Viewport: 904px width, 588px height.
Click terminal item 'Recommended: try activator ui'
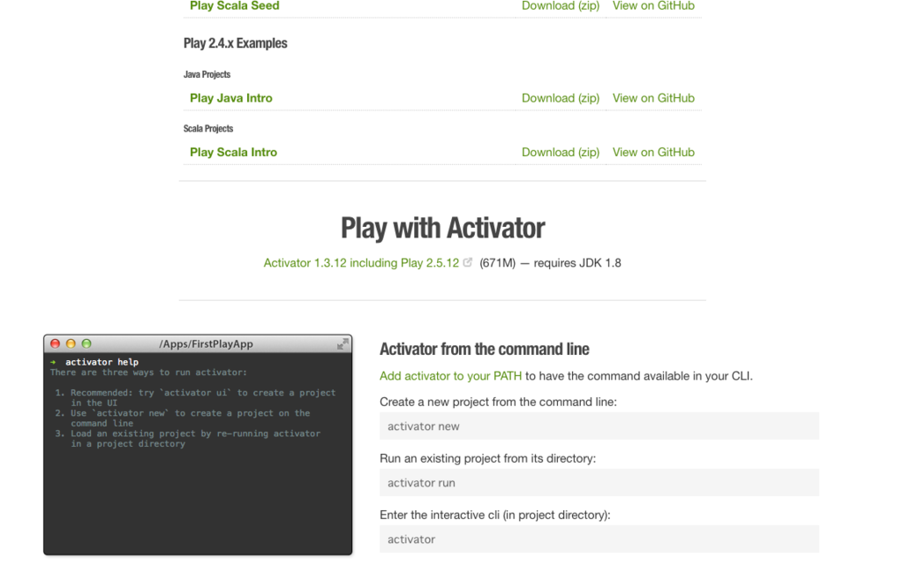tap(195, 398)
